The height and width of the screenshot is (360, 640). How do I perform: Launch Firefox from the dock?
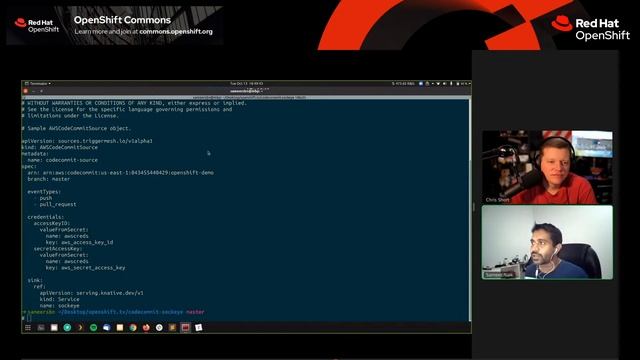[x=146, y=327]
